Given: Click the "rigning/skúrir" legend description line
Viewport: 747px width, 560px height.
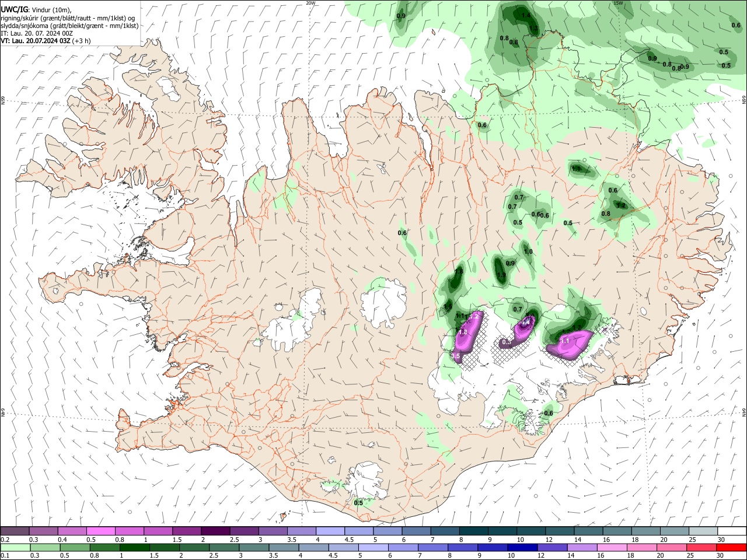Looking at the screenshot, I should point(68,18).
